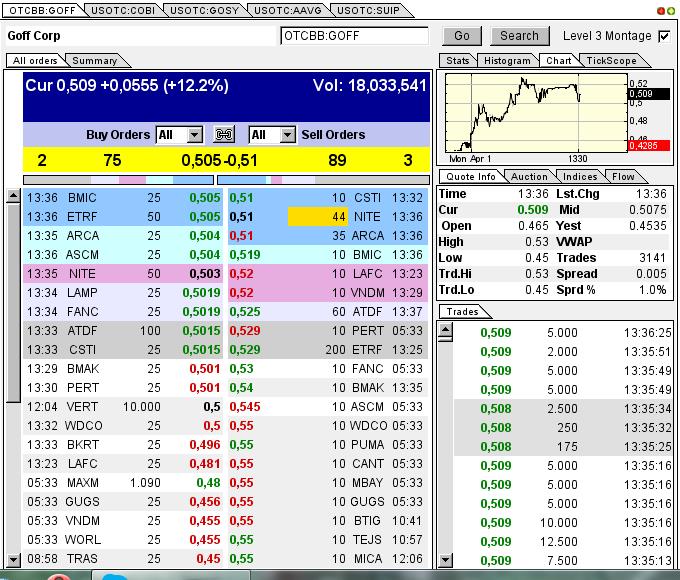Viewport: 680px width, 580px height.
Task: Switch to the USOTC:SUIP tab
Action: click(368, 10)
